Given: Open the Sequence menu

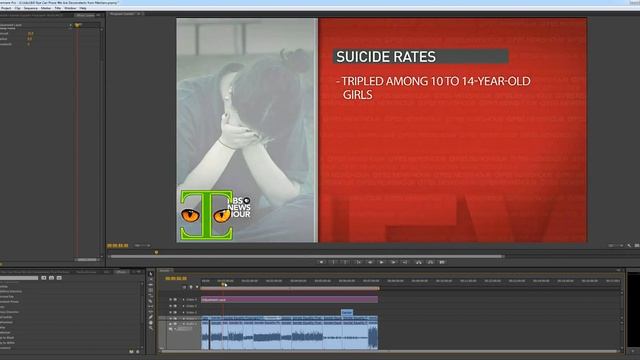Looking at the screenshot, I should [x=31, y=8].
